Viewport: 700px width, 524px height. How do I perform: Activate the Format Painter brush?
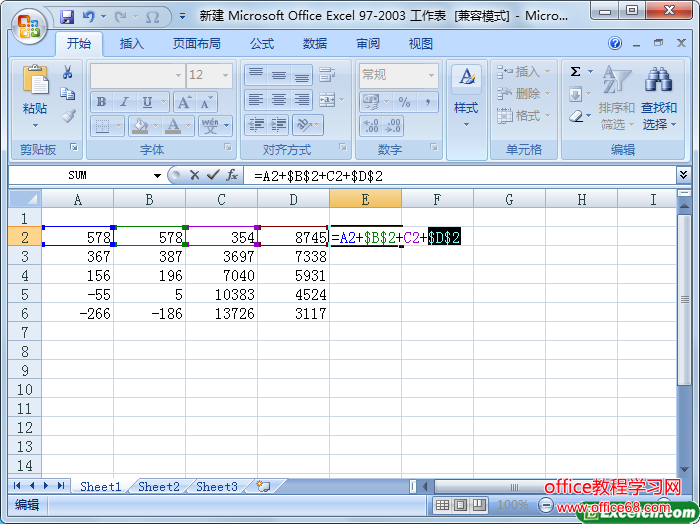[x=68, y=116]
